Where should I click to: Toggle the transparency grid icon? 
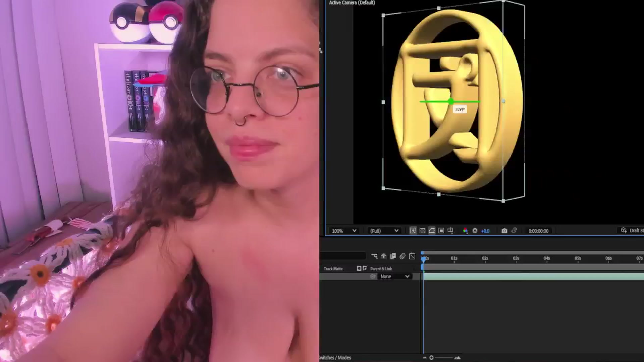point(422,231)
